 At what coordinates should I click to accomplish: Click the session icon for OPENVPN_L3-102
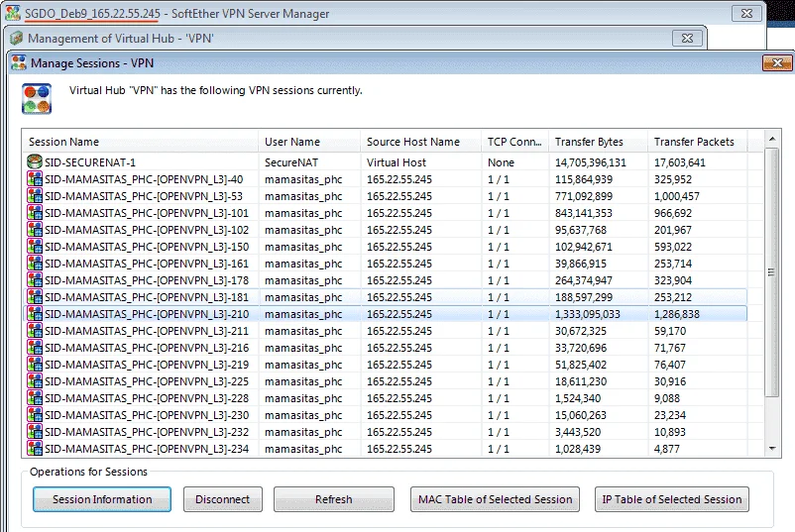pyautogui.click(x=35, y=230)
